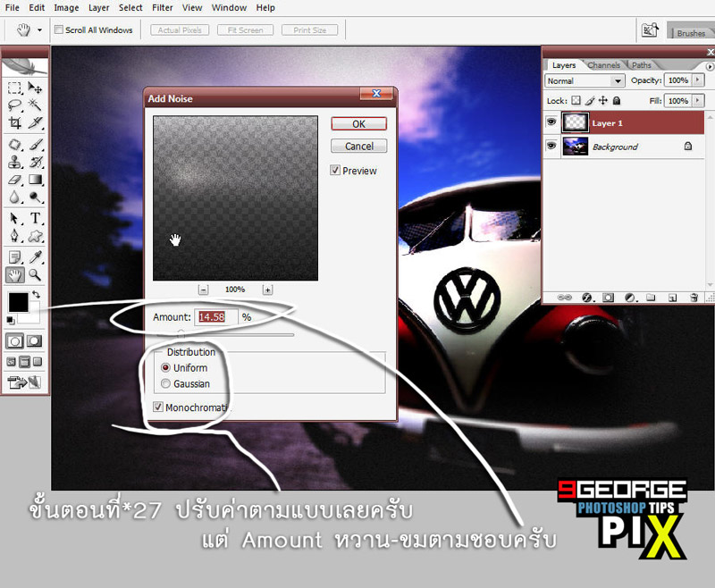Viewport: 715px width, 588px height.
Task: Choose Gaussian distribution
Action: click(165, 383)
